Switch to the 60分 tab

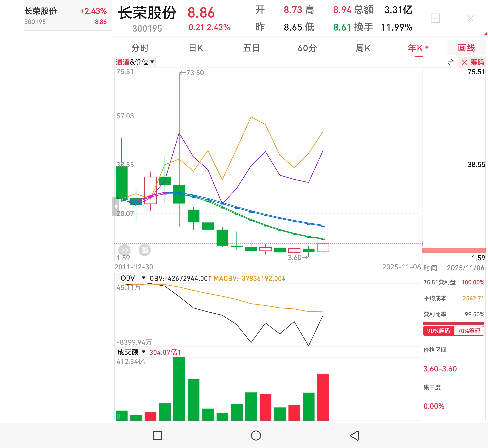[x=307, y=48]
